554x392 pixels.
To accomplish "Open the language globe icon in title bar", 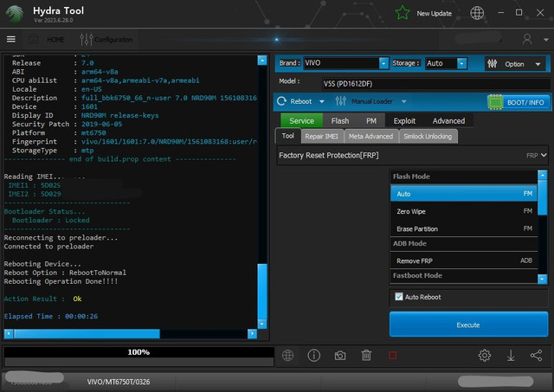I will pyautogui.click(x=477, y=13).
